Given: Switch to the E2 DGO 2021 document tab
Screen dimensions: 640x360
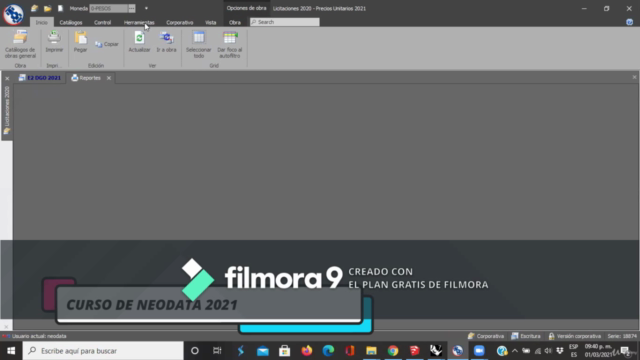Looking at the screenshot, I should click(x=40, y=78).
